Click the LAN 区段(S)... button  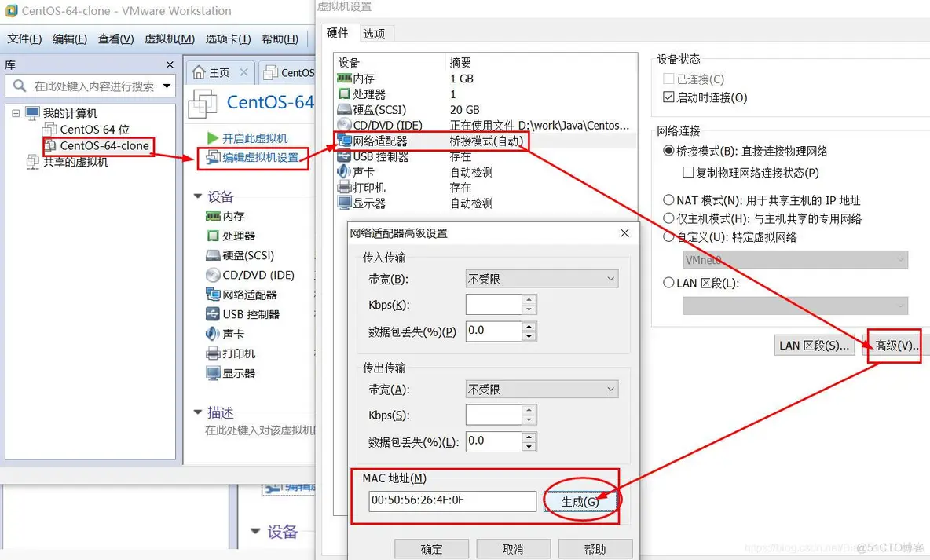(x=815, y=346)
